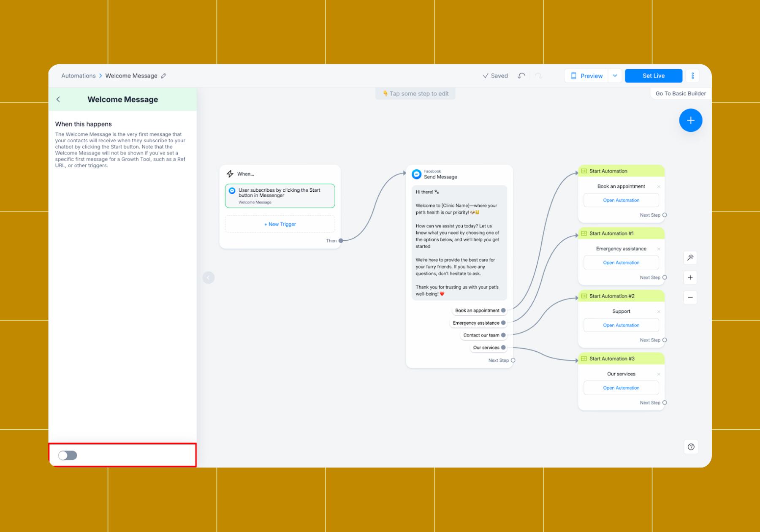The width and height of the screenshot is (760, 532).
Task: Remove Our services automation with its x
Action: point(658,374)
